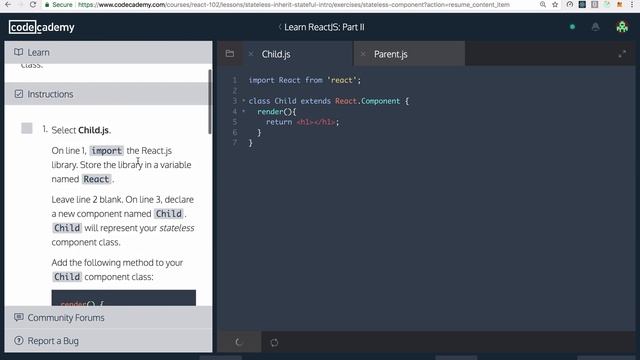Fold the class Child code block at line 3
The height and width of the screenshot is (360, 640).
(x=244, y=101)
